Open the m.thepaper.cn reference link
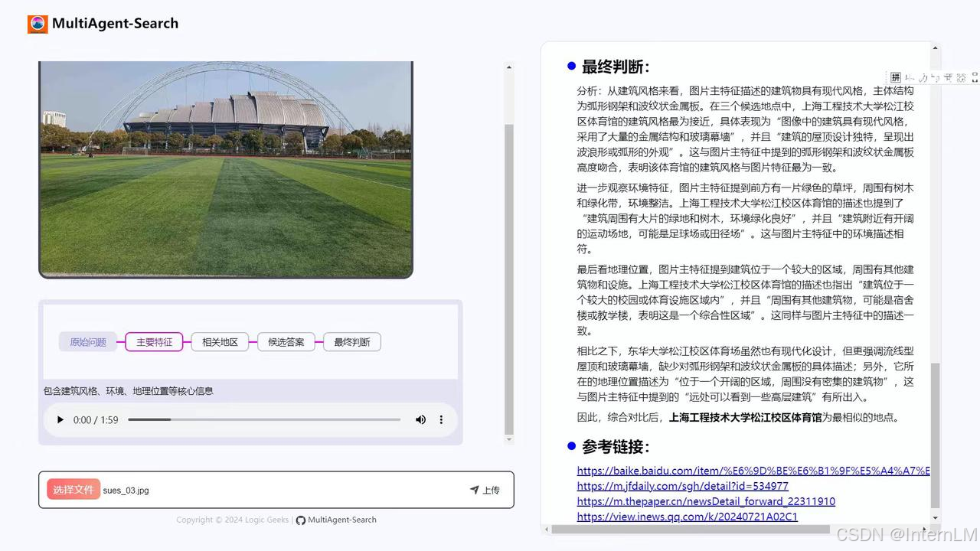This screenshot has height=551, width=980. tap(706, 501)
